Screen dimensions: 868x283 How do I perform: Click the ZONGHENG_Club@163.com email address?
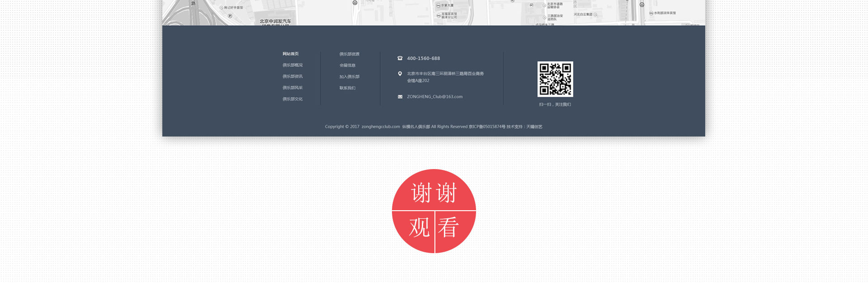[434, 97]
